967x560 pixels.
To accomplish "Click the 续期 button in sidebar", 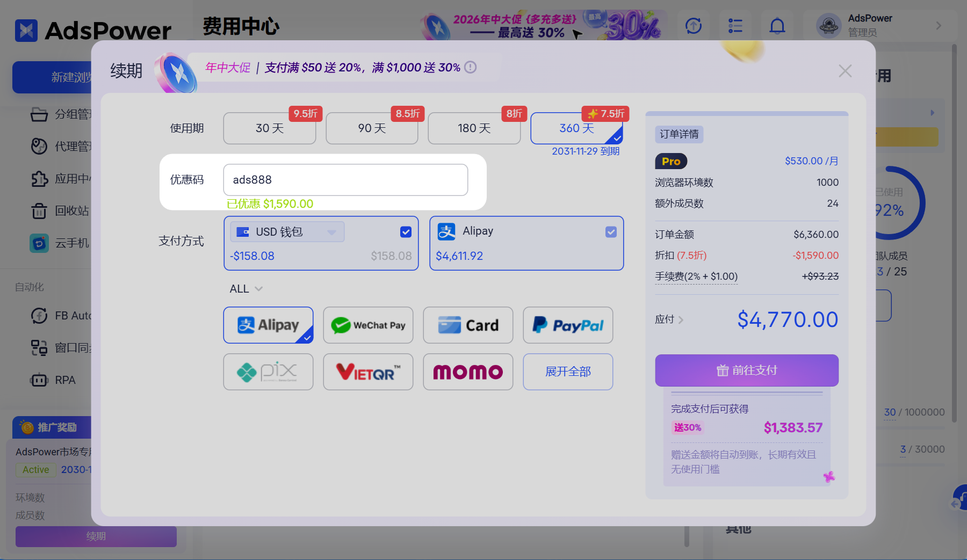I will click(x=96, y=536).
